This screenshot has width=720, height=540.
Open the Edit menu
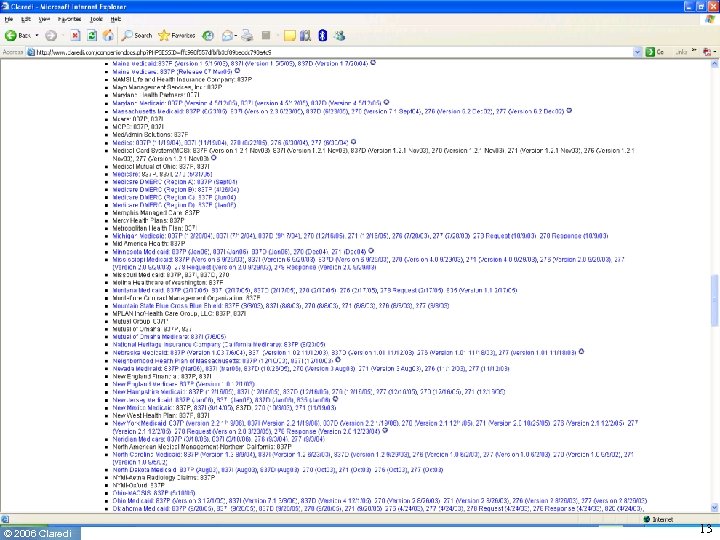(x=26, y=19)
